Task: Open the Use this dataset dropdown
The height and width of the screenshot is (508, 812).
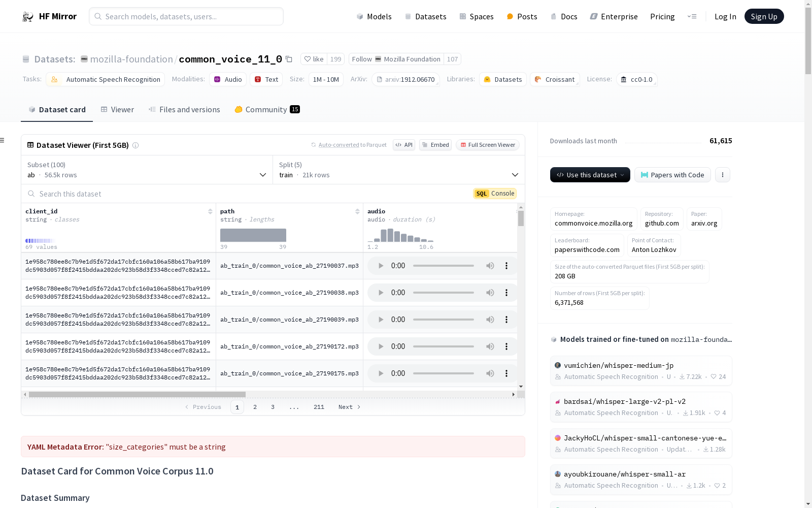Action: coord(590,175)
